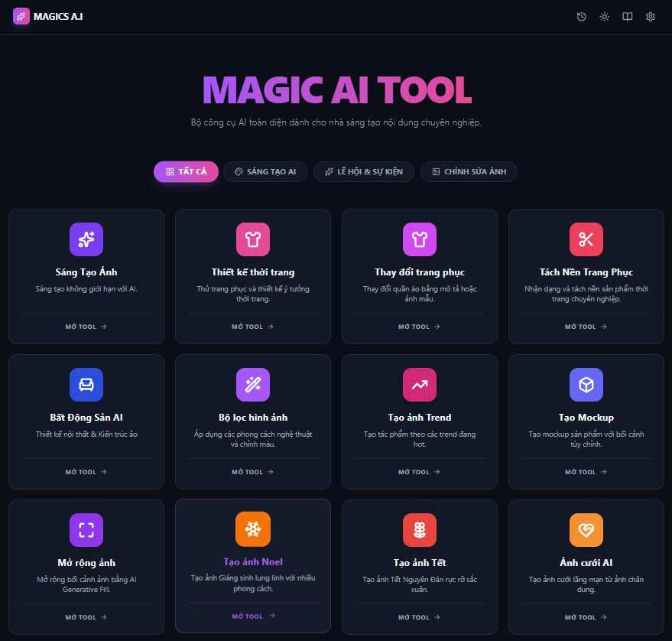Toggle light mode with the sun icon
This screenshot has width=672, height=641.
[x=604, y=16]
